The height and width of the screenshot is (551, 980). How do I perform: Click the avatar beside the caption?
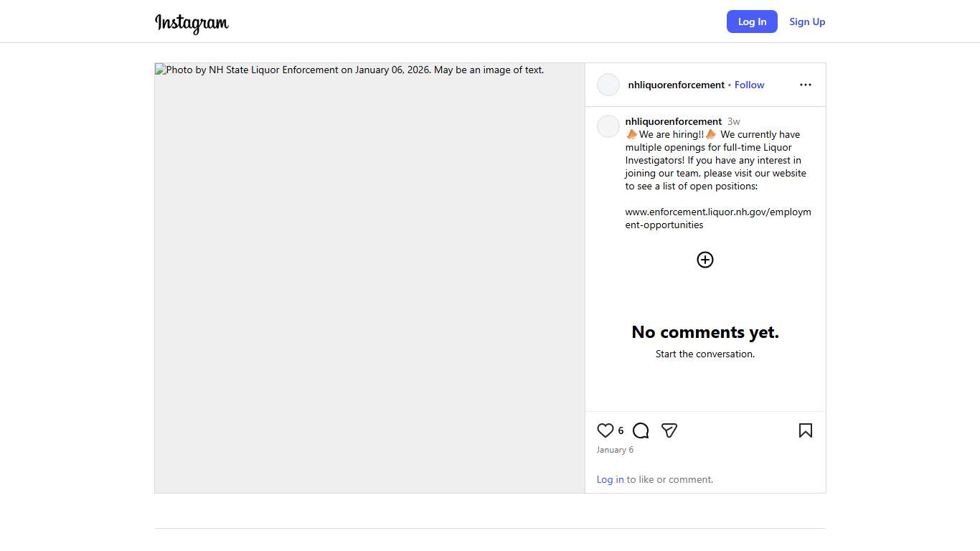coord(608,126)
